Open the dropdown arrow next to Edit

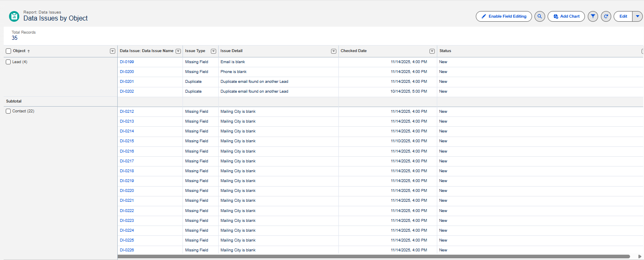[x=637, y=16]
